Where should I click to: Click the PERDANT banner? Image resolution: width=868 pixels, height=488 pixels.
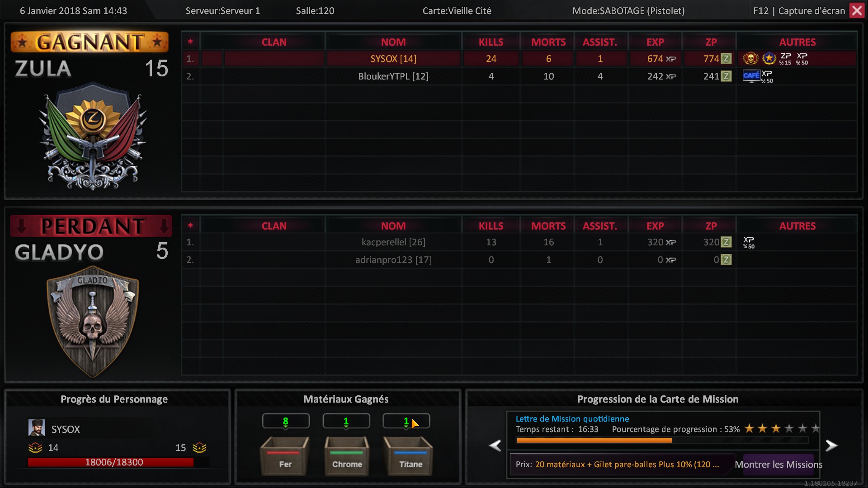click(91, 226)
